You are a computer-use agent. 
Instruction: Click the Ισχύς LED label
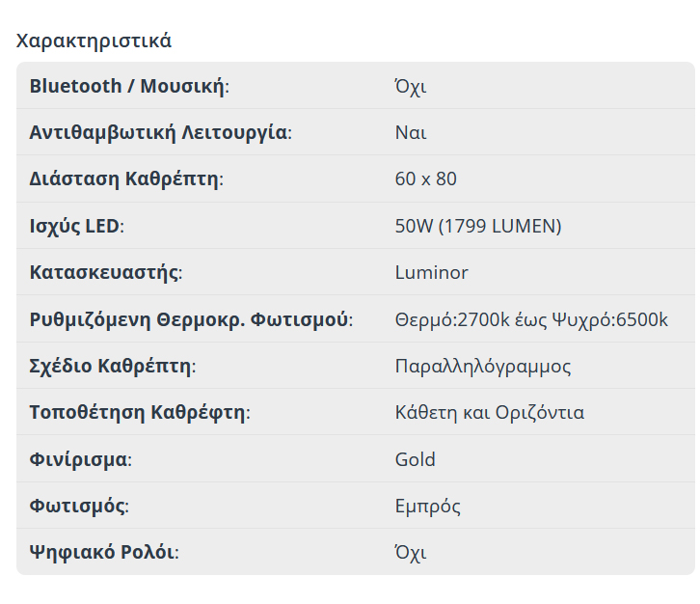[77, 226]
